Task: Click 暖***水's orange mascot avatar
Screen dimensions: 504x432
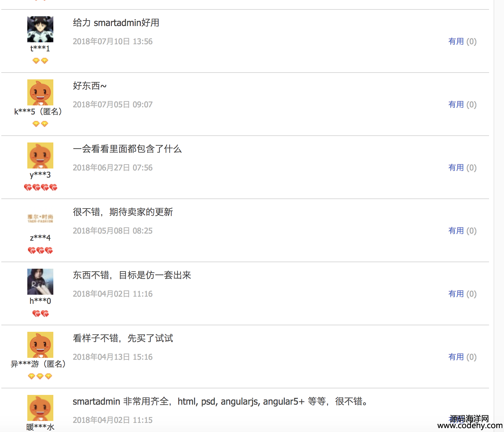Action: [x=40, y=408]
